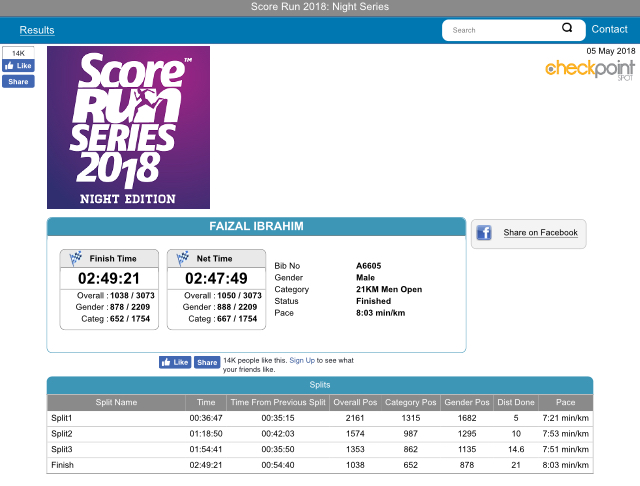Click the Overall Pos column header

click(355, 402)
